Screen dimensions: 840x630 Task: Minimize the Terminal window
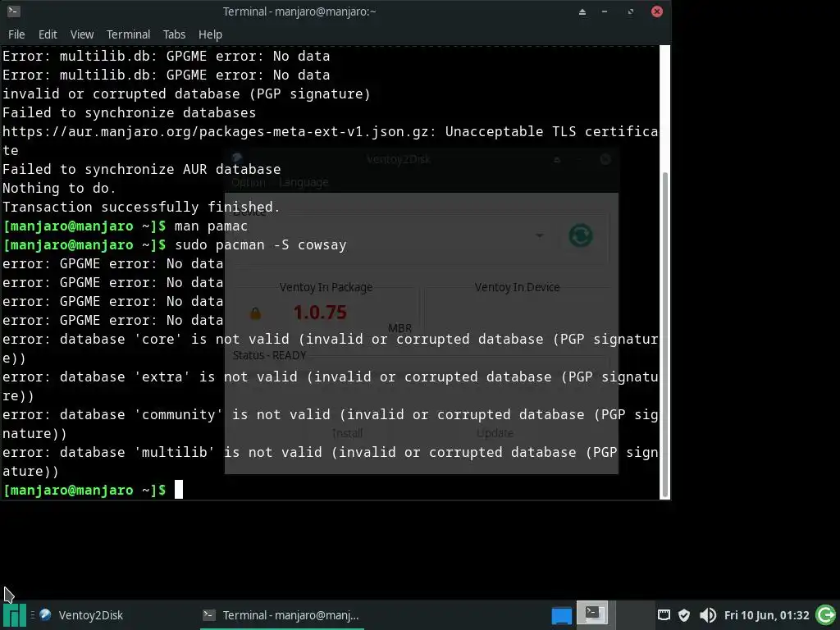coord(605,11)
